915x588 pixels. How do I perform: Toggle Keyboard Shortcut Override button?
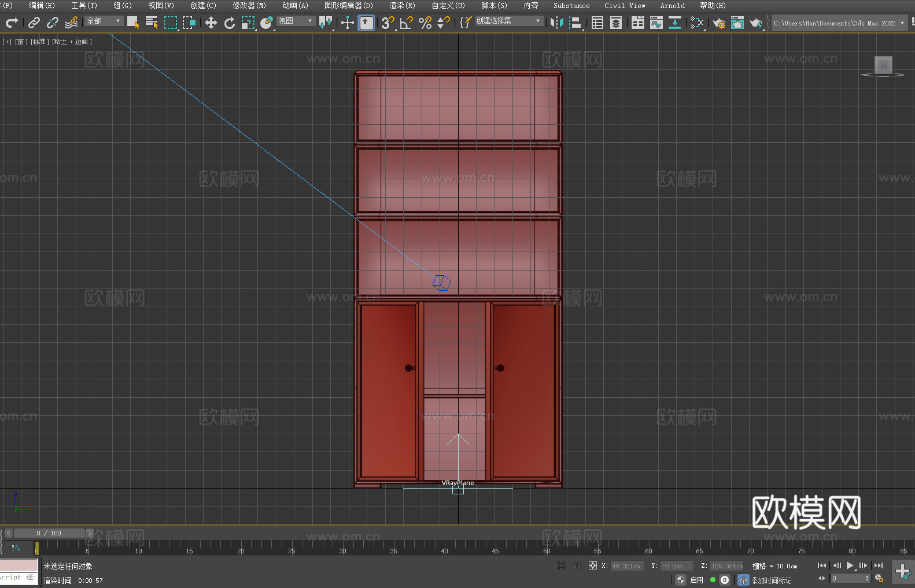coord(366,23)
